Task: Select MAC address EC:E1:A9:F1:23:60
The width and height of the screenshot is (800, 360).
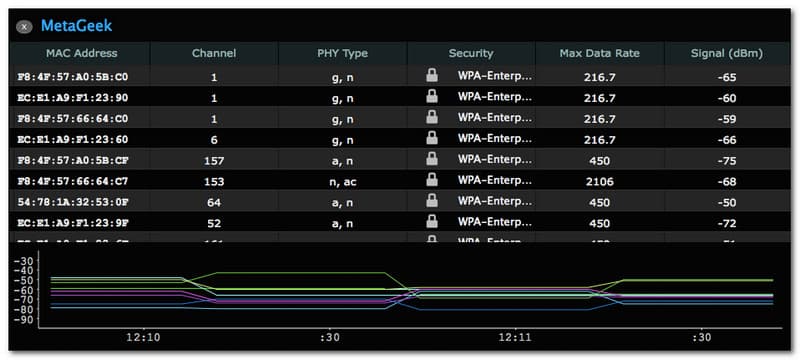Action: tap(72, 140)
